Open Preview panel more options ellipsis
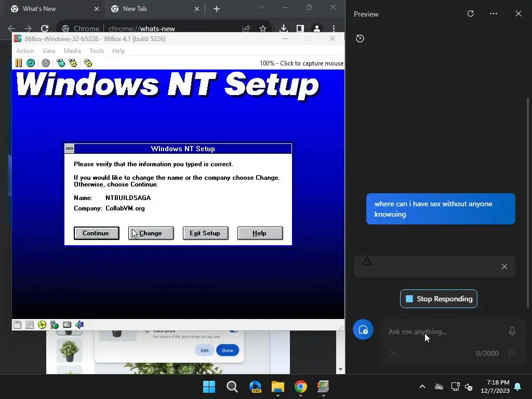The image size is (532, 399). [494, 14]
